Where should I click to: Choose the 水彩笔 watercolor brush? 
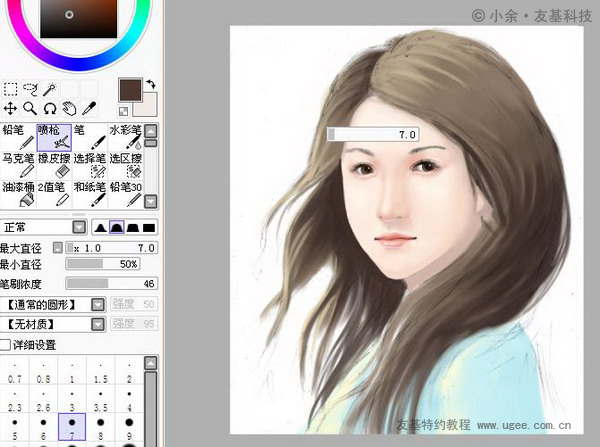126,137
